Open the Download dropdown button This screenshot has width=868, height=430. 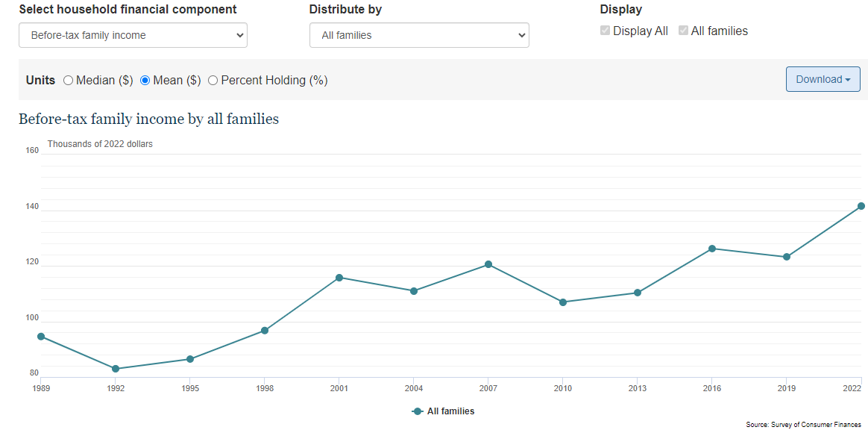tap(823, 79)
